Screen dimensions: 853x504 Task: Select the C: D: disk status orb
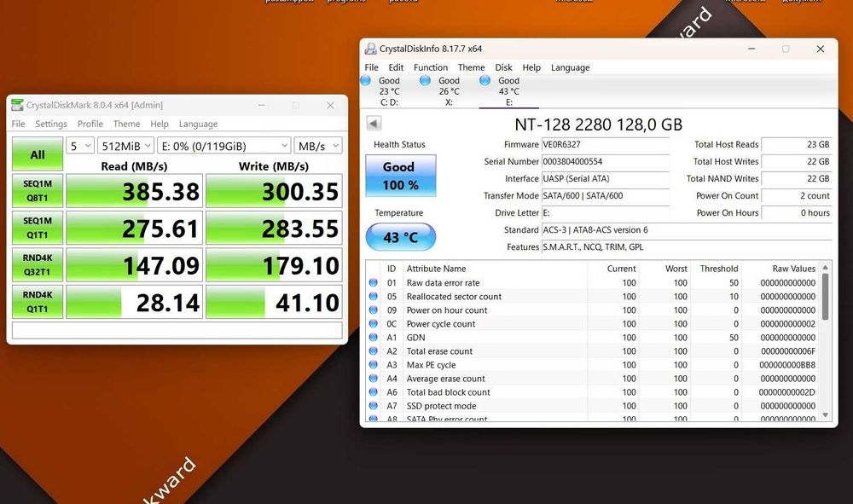366,80
